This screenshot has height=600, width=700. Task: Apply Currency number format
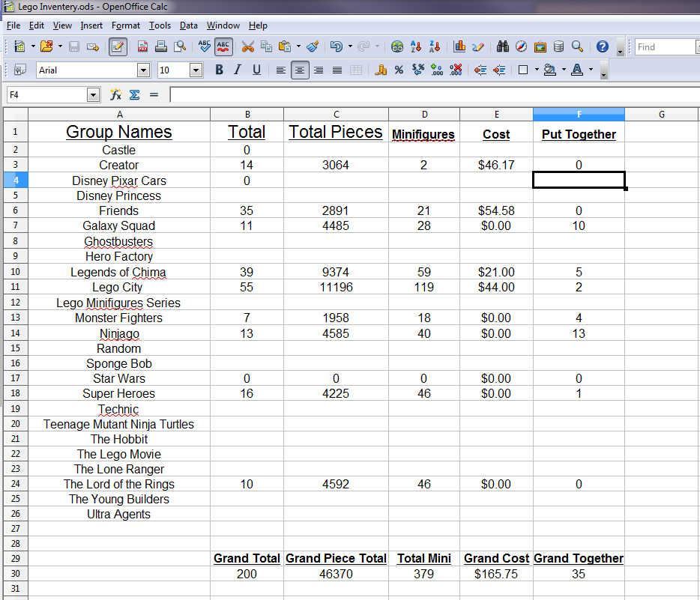[x=381, y=70]
